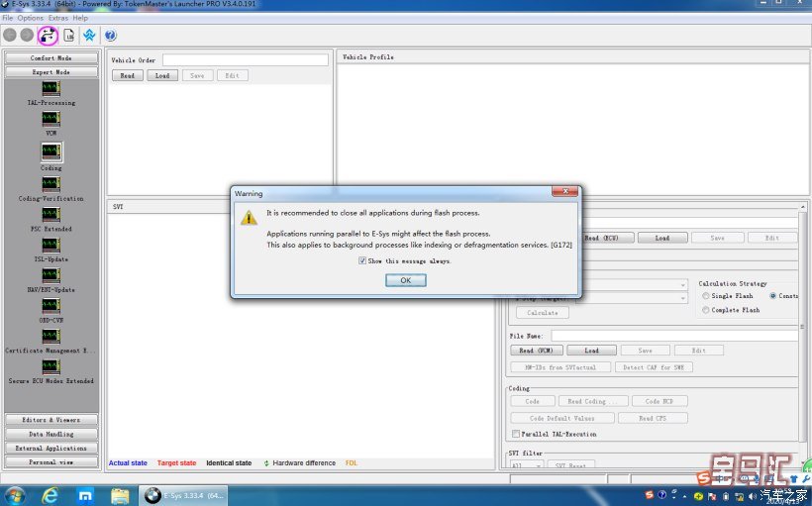This screenshot has height=506, width=812.
Task: Open the SVT filter All dropdown
Action: pyautogui.click(x=527, y=465)
